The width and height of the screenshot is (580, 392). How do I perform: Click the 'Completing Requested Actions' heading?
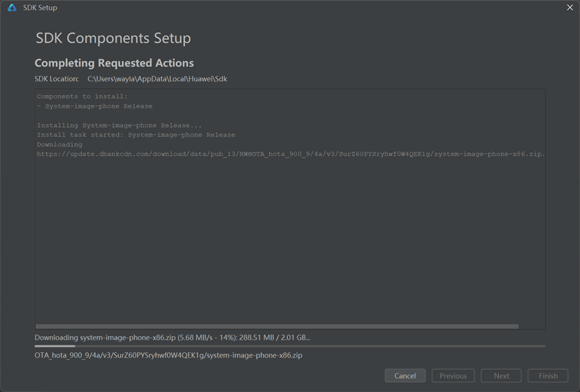tap(114, 63)
